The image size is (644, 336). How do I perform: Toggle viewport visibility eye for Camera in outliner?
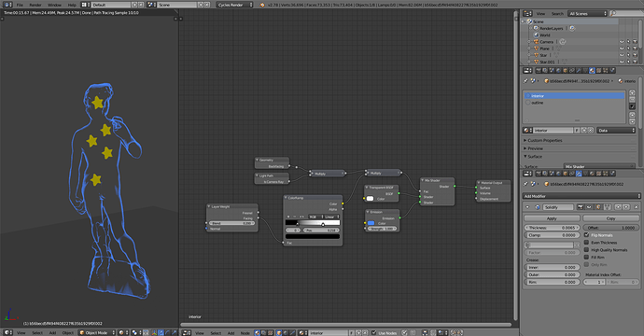622,42
